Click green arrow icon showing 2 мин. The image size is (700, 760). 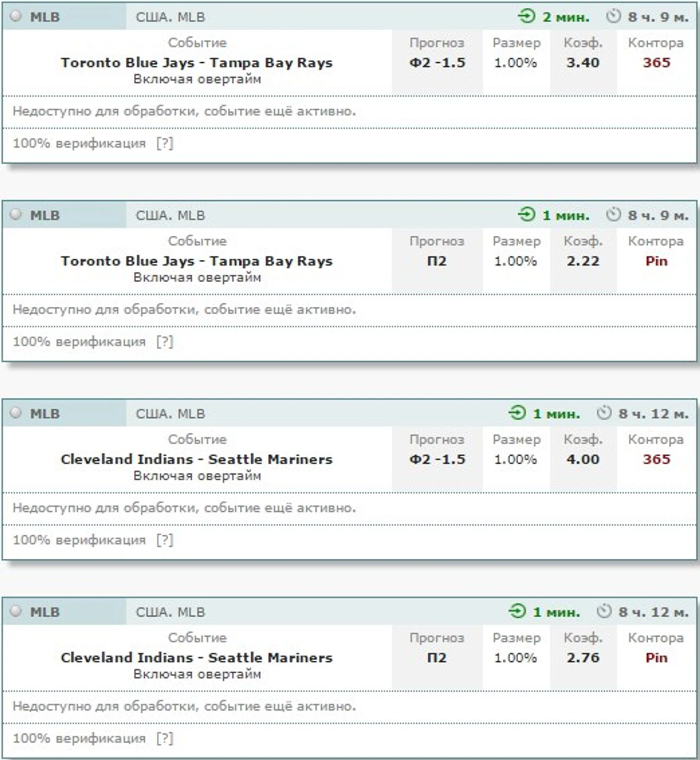click(x=526, y=16)
